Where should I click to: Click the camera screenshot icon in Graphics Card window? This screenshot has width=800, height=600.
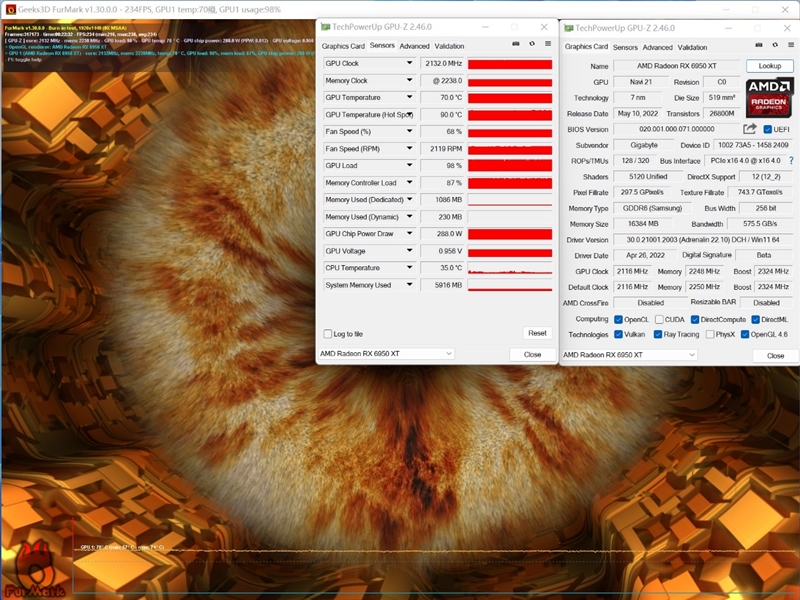click(759, 45)
